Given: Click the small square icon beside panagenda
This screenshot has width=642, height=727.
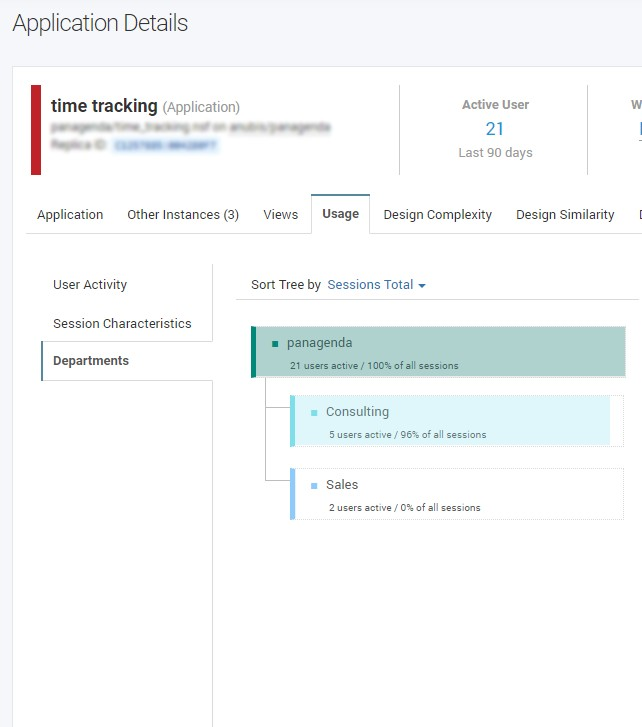Looking at the screenshot, I should pos(275,344).
